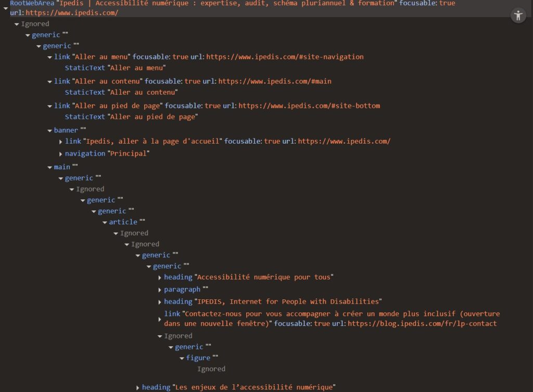Click the accessibility person icon
This screenshot has height=392, width=533.
pos(518,15)
